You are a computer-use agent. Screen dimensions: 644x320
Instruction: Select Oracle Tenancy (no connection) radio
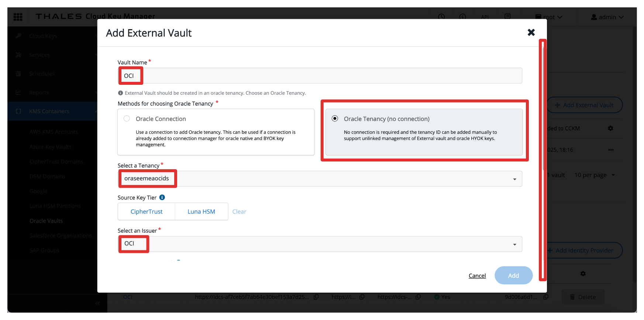pyautogui.click(x=335, y=119)
